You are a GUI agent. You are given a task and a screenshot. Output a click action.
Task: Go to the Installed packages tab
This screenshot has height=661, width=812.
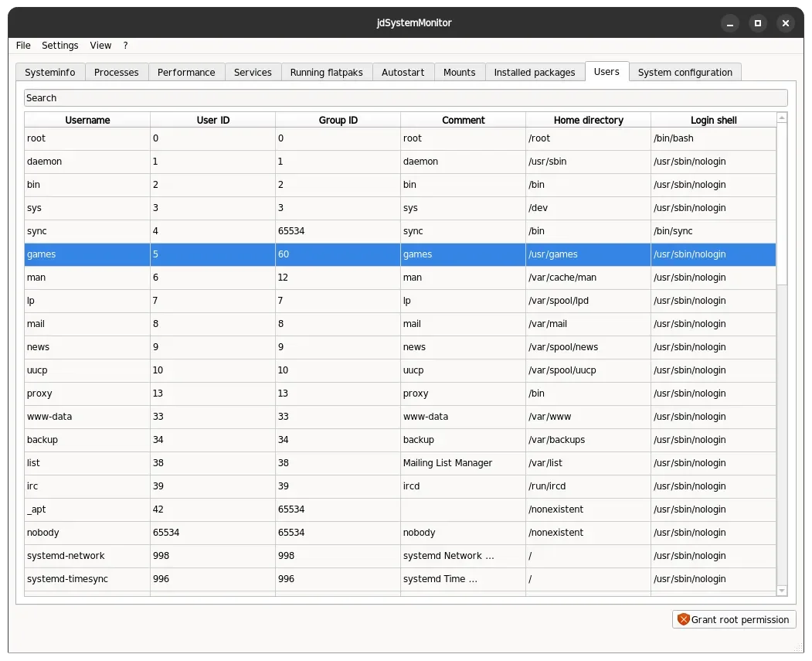click(x=535, y=73)
